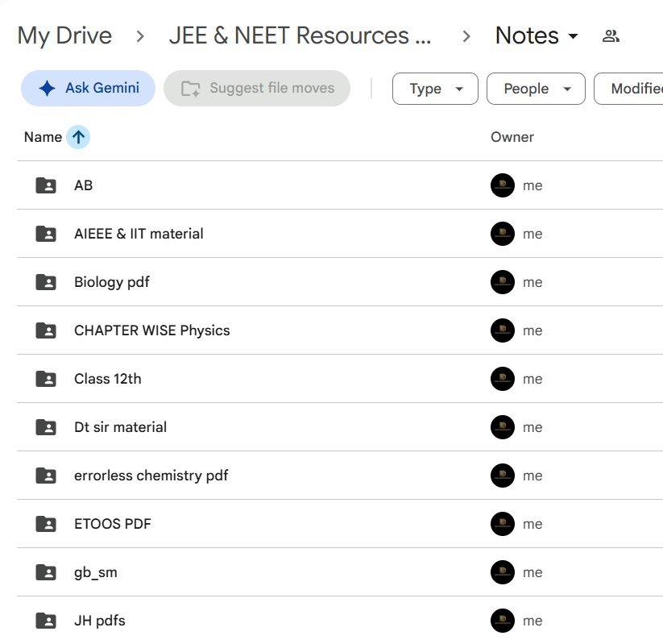Screen dimensions: 663x644
Task: Click the owner avatar in the JH pdfs row
Action: pos(503,621)
